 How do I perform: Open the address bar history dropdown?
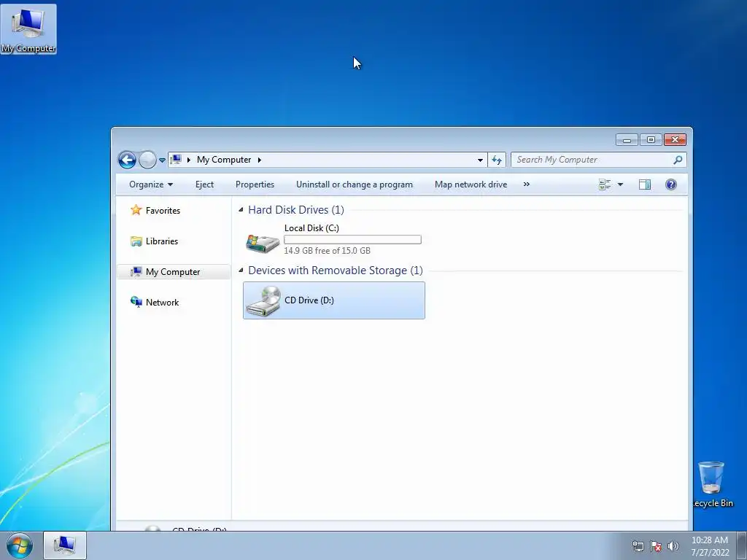point(480,160)
